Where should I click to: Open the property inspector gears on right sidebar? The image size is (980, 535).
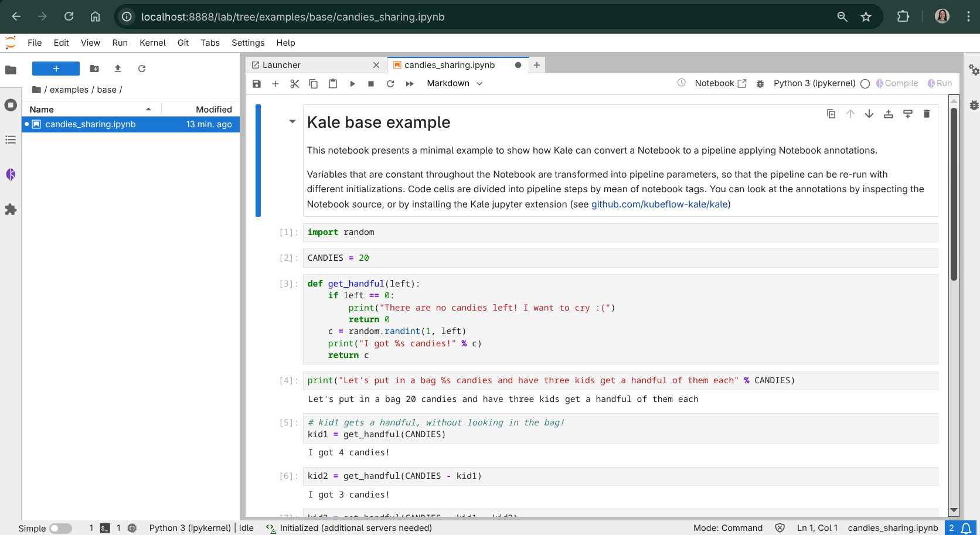(974, 70)
